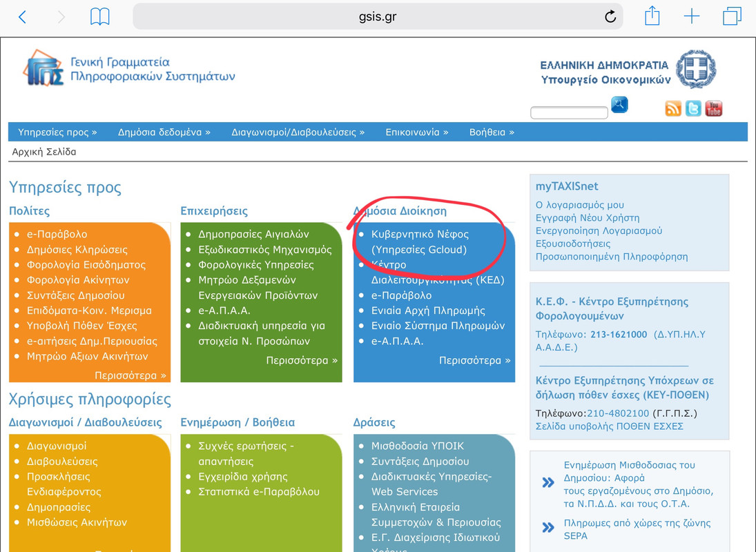The height and width of the screenshot is (552, 756).
Task: Show all open Safari tabs
Action: (732, 17)
